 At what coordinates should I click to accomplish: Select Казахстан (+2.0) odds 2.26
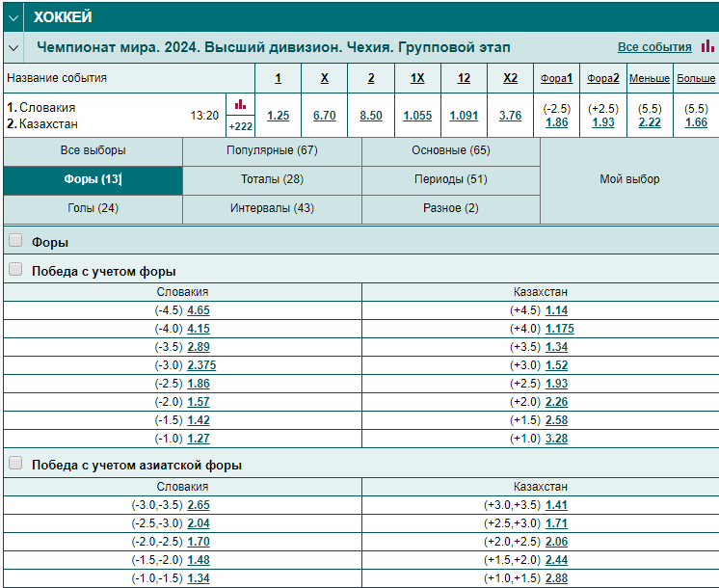557,402
